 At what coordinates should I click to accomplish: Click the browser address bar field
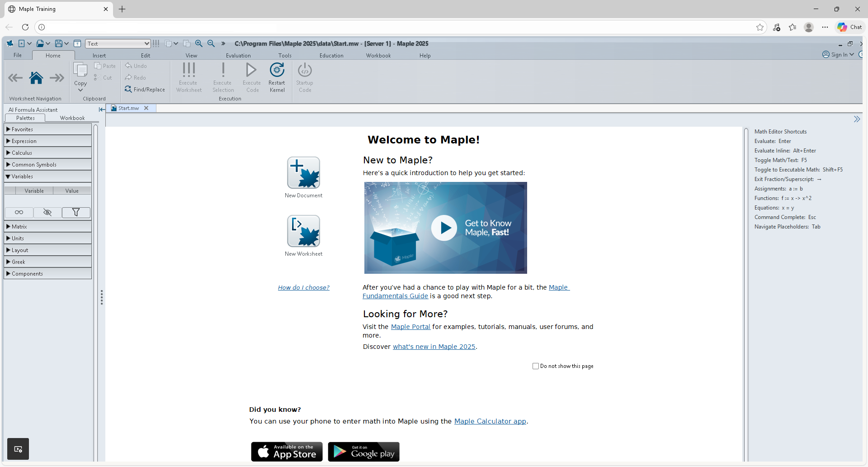pos(400,27)
